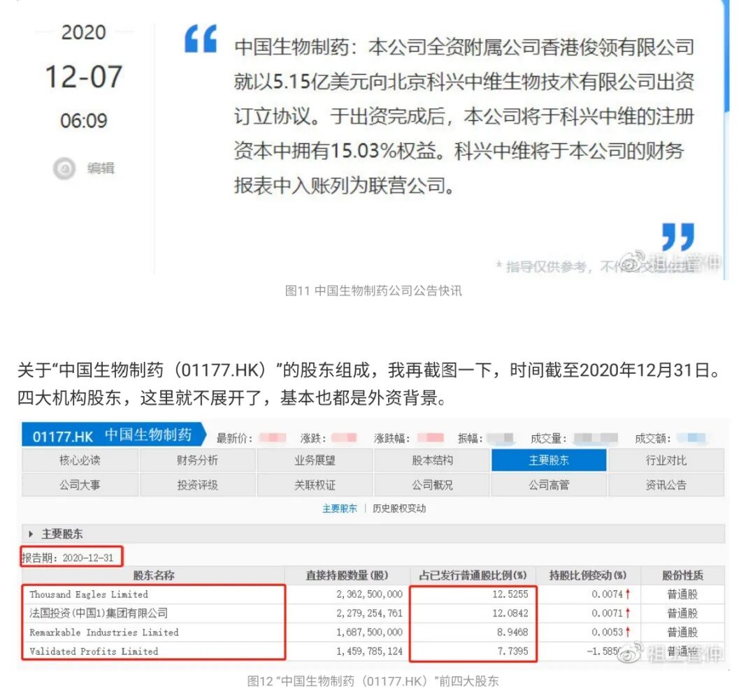Click the 最新价 label

point(234,438)
